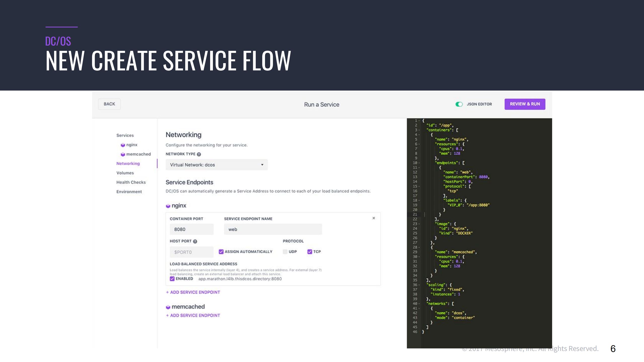Viewport: 644px width, 362px height.
Task: Click the BACK button
Action: [109, 104]
